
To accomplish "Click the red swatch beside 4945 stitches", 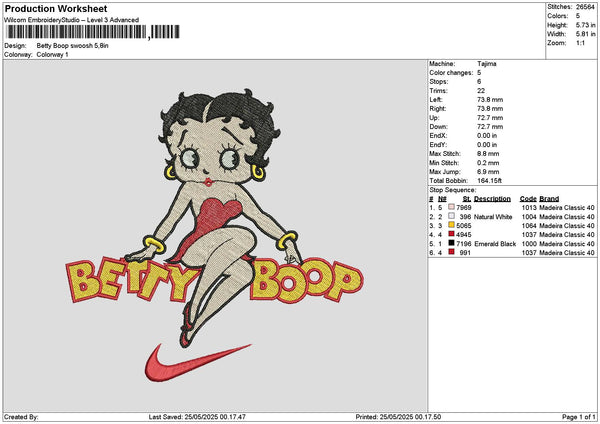I will pyautogui.click(x=452, y=234).
